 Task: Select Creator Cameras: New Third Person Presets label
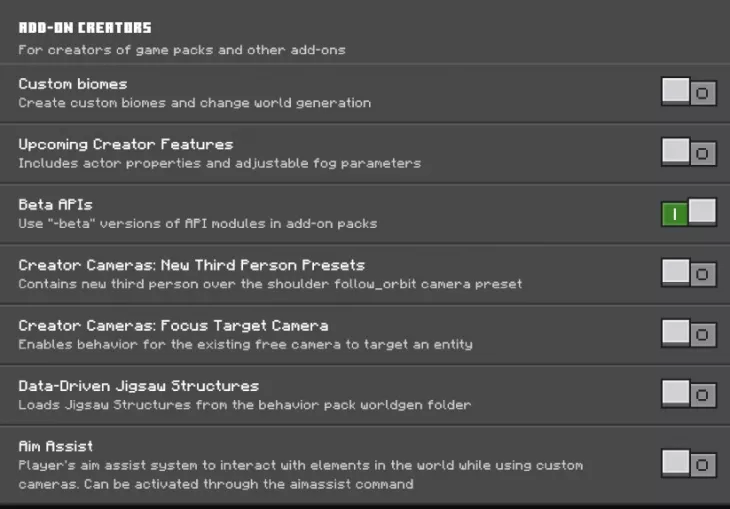[x=191, y=265]
